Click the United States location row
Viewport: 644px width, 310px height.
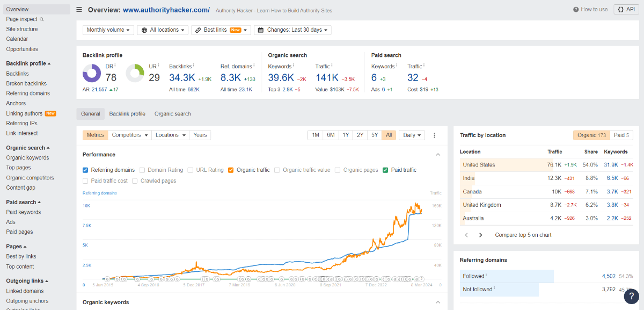tap(546, 165)
